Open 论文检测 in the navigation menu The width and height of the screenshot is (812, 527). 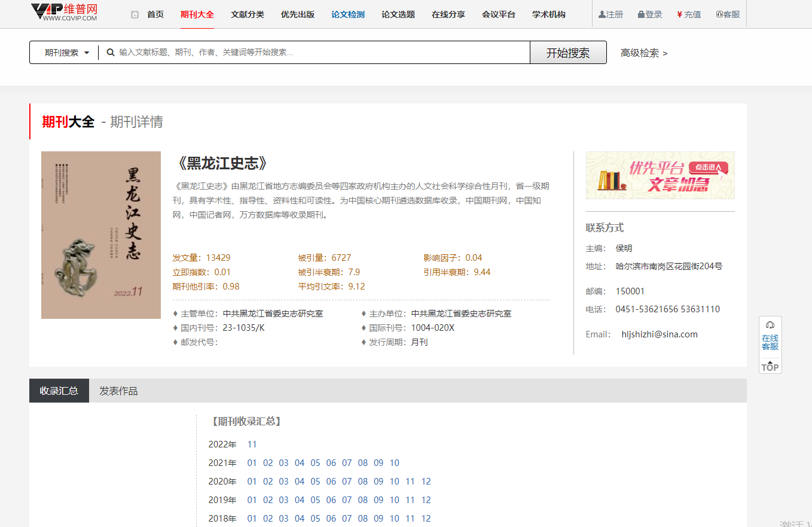click(x=348, y=14)
